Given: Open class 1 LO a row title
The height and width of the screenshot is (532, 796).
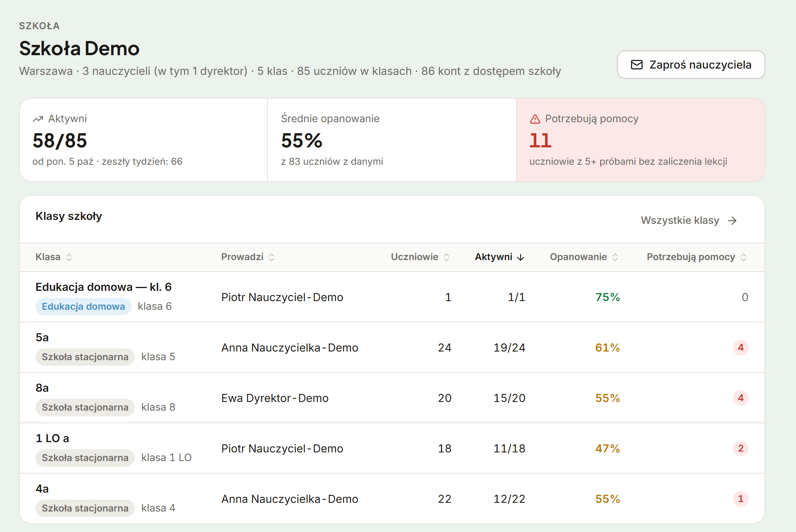Looking at the screenshot, I should [52, 438].
